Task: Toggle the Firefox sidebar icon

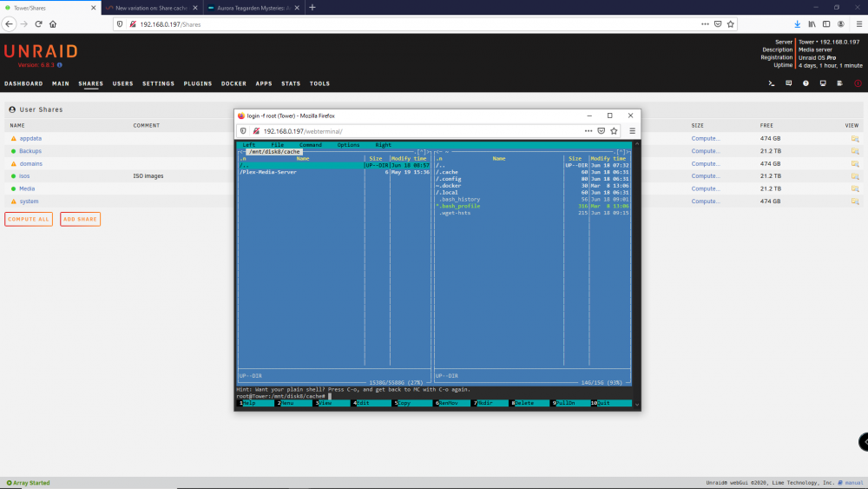Action: point(826,23)
